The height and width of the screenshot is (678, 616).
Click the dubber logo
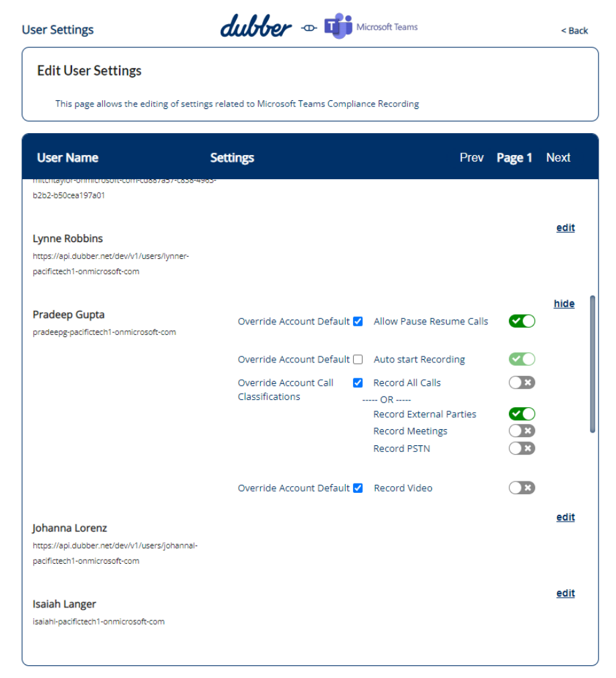255,26
